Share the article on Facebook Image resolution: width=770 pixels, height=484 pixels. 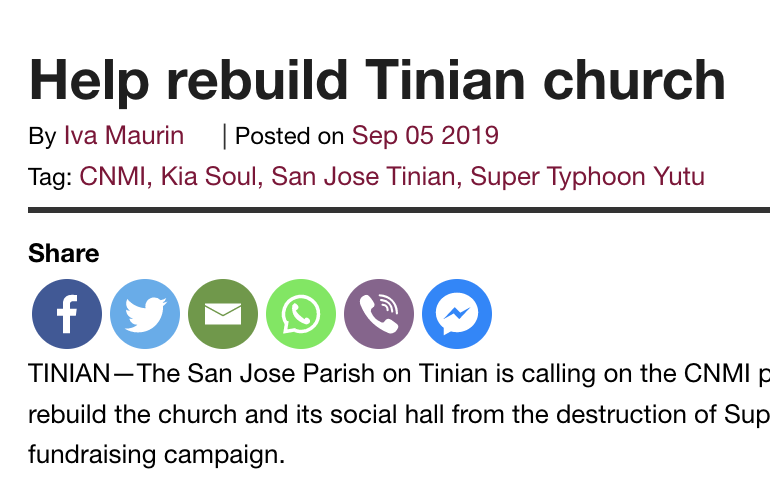pyautogui.click(x=67, y=314)
